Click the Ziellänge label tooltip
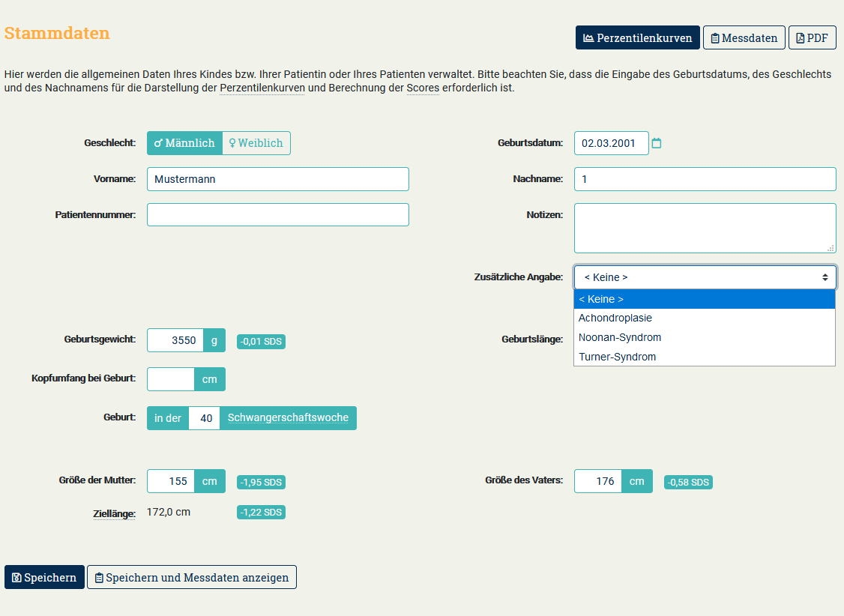Image resolution: width=844 pixels, height=616 pixels. pos(114,514)
